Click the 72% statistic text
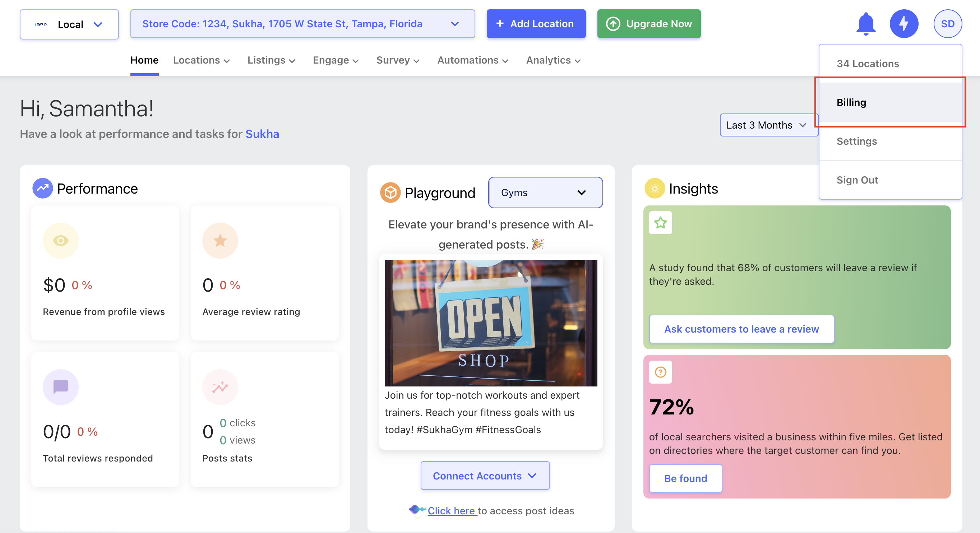 [671, 407]
